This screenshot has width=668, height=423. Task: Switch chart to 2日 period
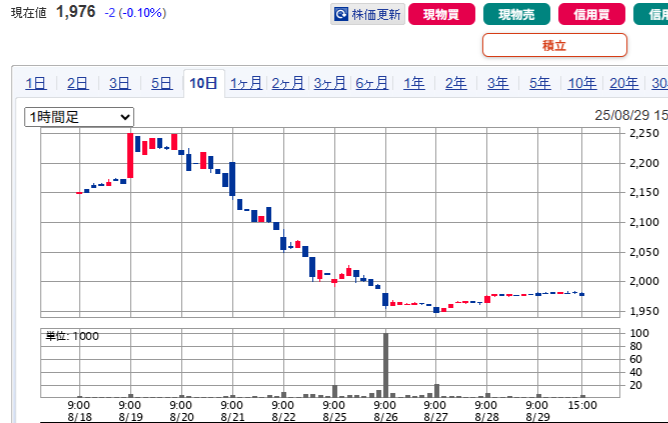coord(78,83)
